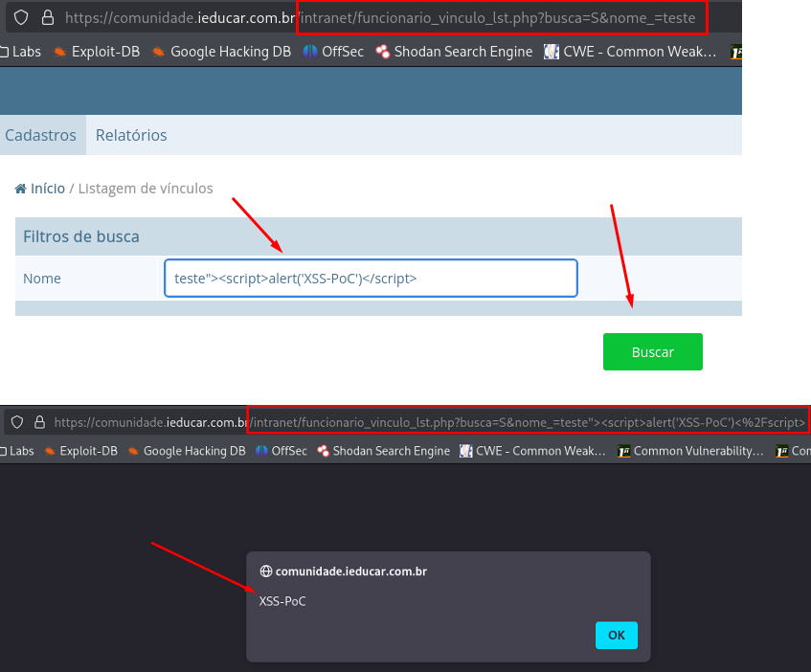Click the Filtros de busca heading
This screenshot has width=811, height=672.
click(x=81, y=236)
